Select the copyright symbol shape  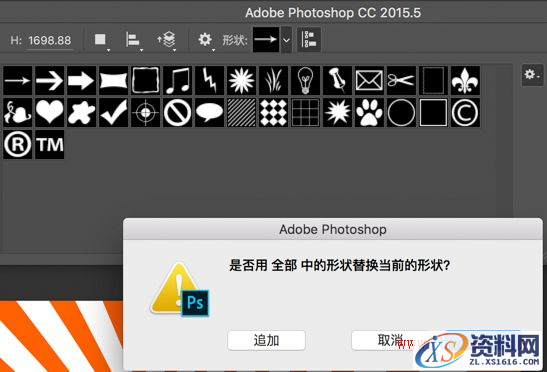[x=465, y=112]
